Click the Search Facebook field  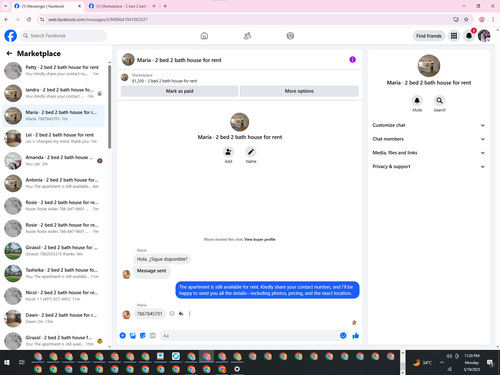click(x=63, y=36)
